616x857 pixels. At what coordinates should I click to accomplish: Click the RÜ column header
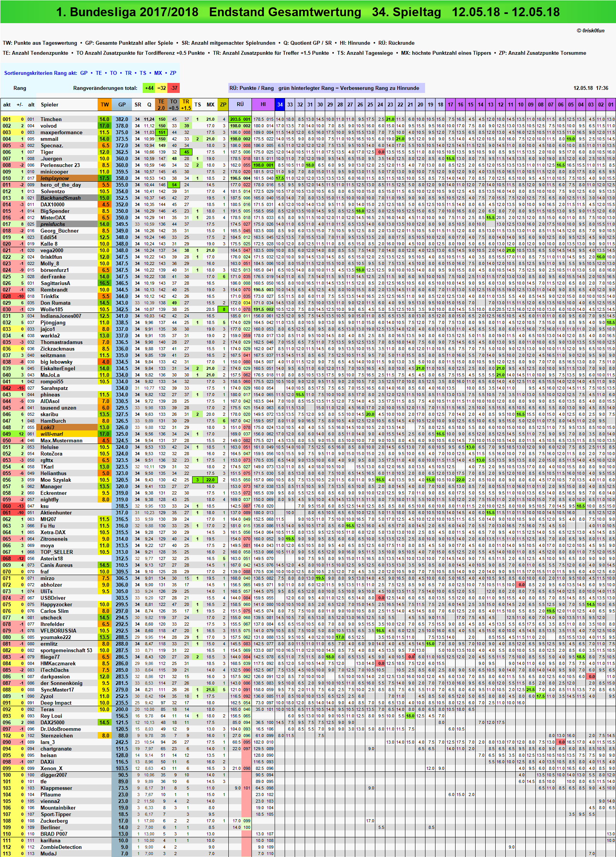(240, 104)
